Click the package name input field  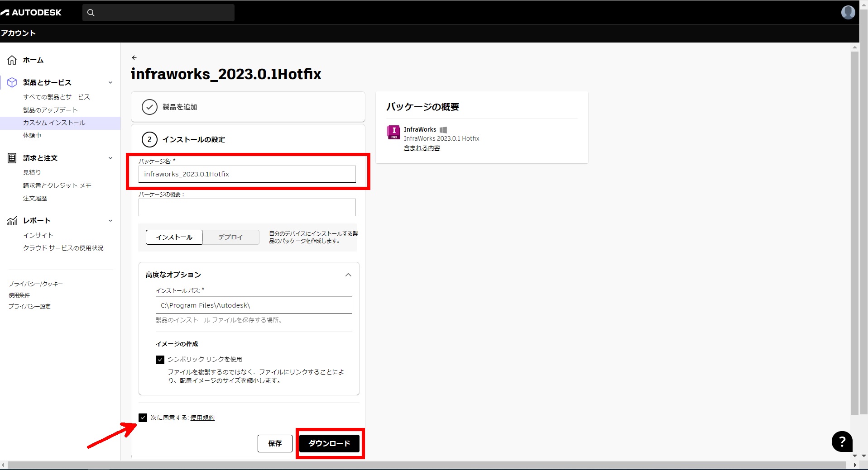(x=247, y=174)
